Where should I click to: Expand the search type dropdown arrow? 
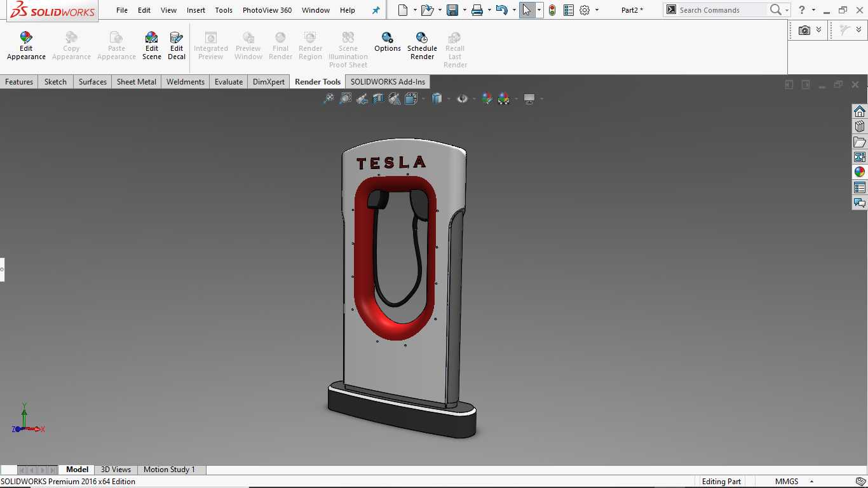pyautogui.click(x=787, y=10)
